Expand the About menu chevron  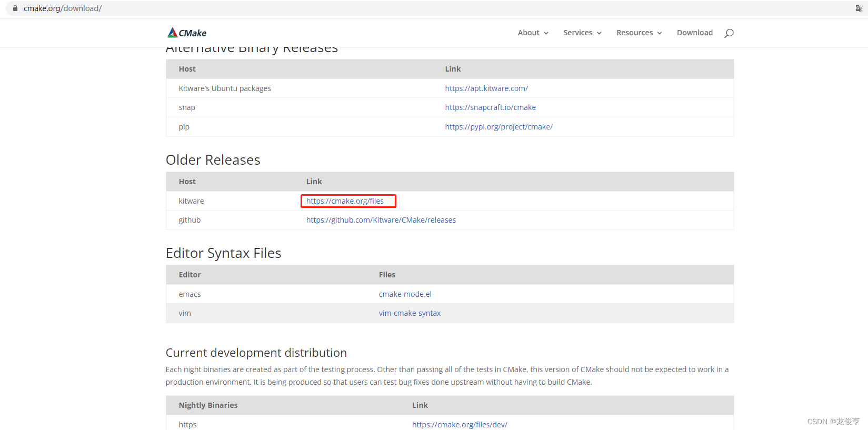pyautogui.click(x=546, y=33)
